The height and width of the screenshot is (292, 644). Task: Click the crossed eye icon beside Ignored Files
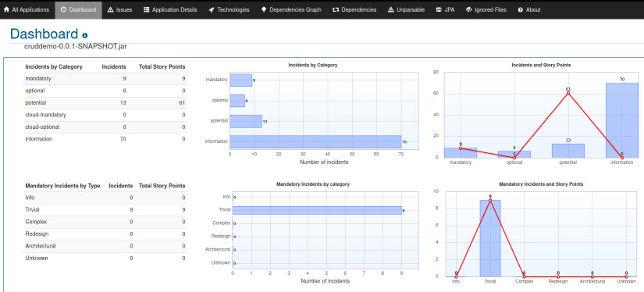469,9
